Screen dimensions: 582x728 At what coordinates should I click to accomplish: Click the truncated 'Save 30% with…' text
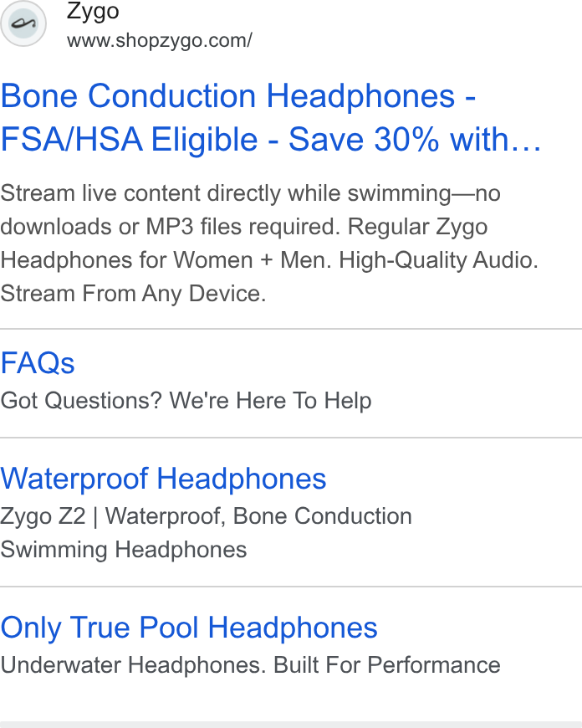(415, 139)
